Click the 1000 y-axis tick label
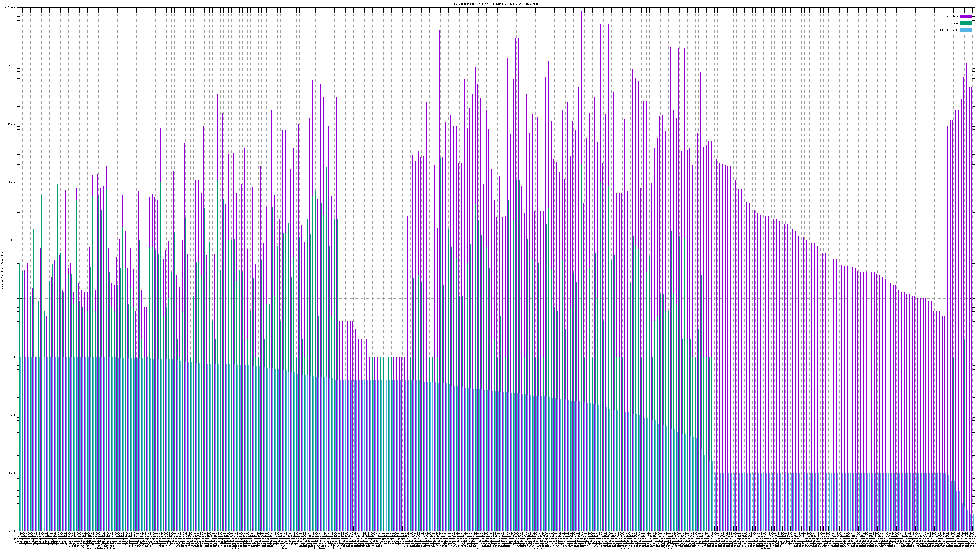The image size is (980, 551). click(x=12, y=182)
